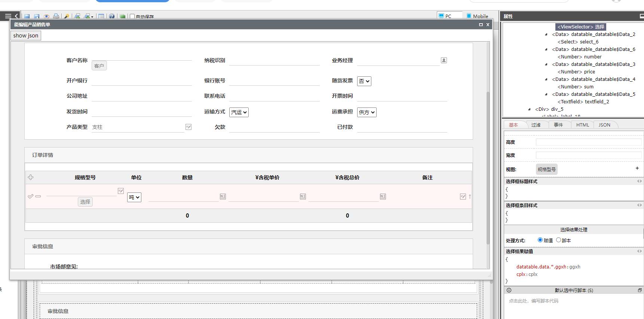Screen dimensions: 644x319
Task: Add a view with plus icon
Action: [x=637, y=168]
